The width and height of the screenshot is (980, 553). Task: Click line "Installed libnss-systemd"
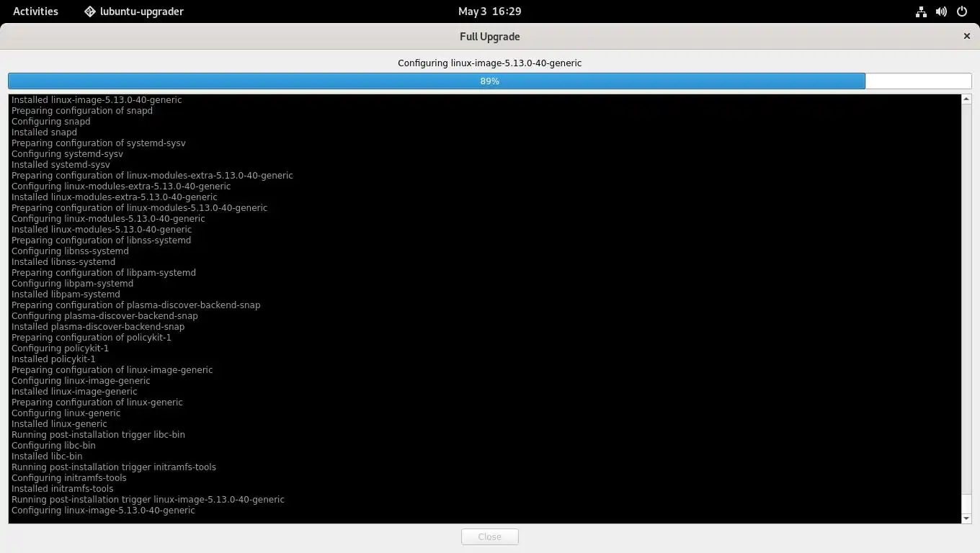(63, 262)
